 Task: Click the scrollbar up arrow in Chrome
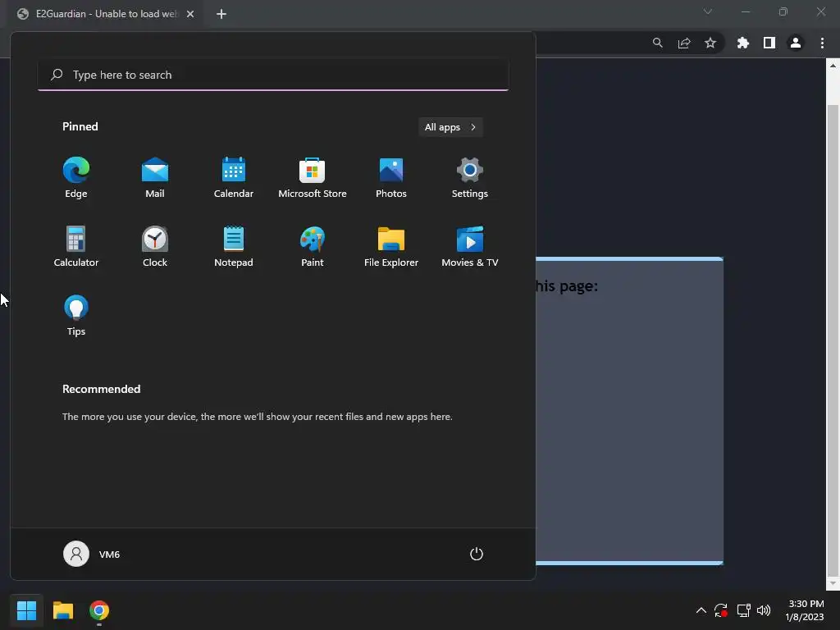click(833, 66)
